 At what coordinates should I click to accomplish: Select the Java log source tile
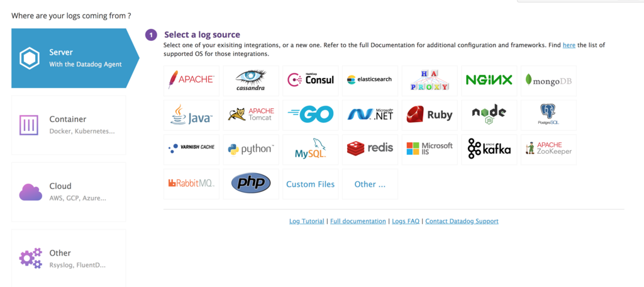191,115
